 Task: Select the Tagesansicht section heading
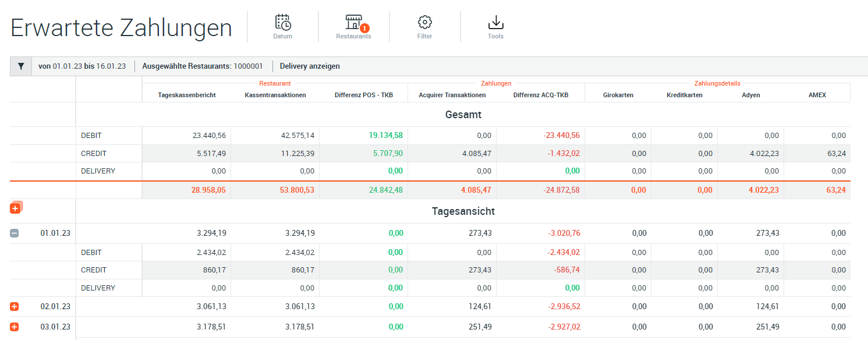463,211
